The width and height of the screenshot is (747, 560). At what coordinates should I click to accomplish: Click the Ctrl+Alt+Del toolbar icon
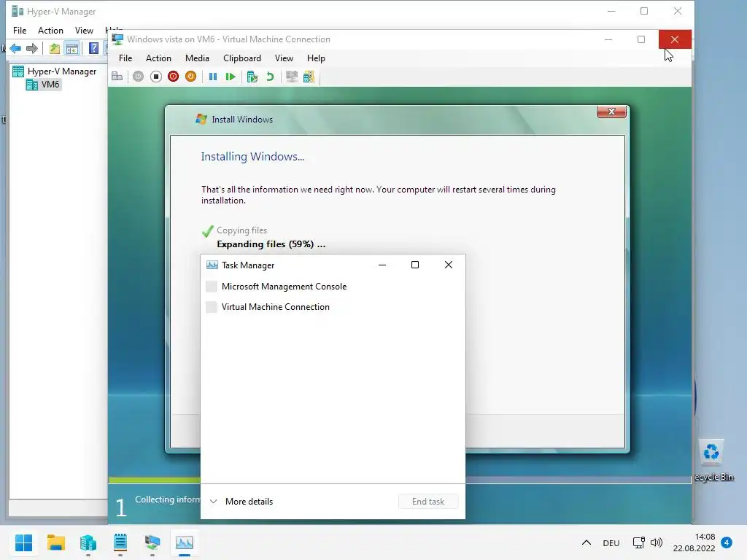(117, 77)
